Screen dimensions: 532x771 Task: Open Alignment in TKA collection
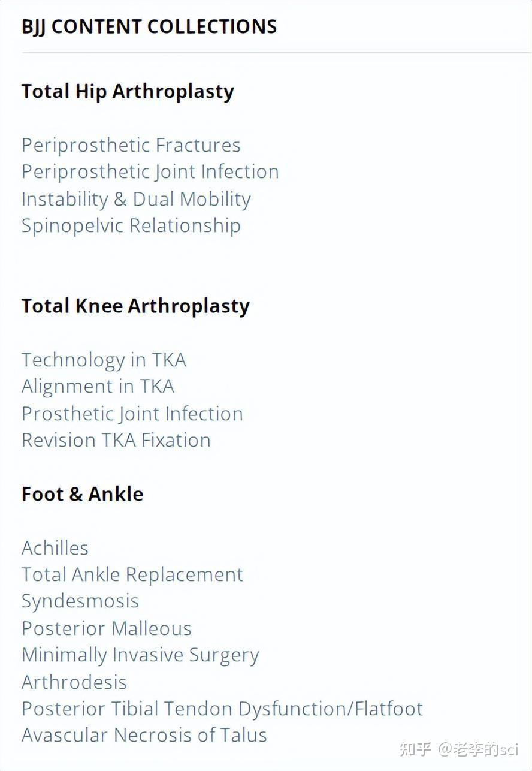pyautogui.click(x=98, y=386)
